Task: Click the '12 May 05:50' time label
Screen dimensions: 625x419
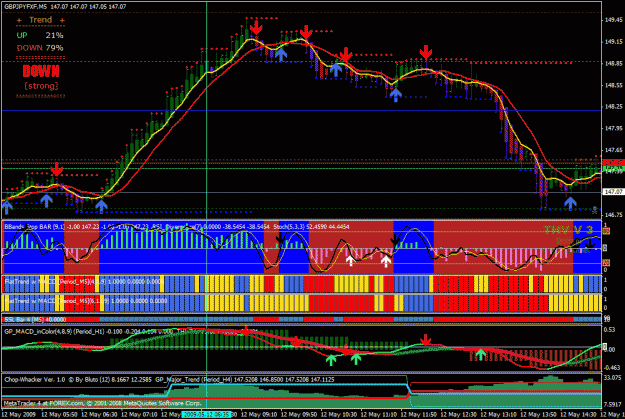Action: [59, 415]
